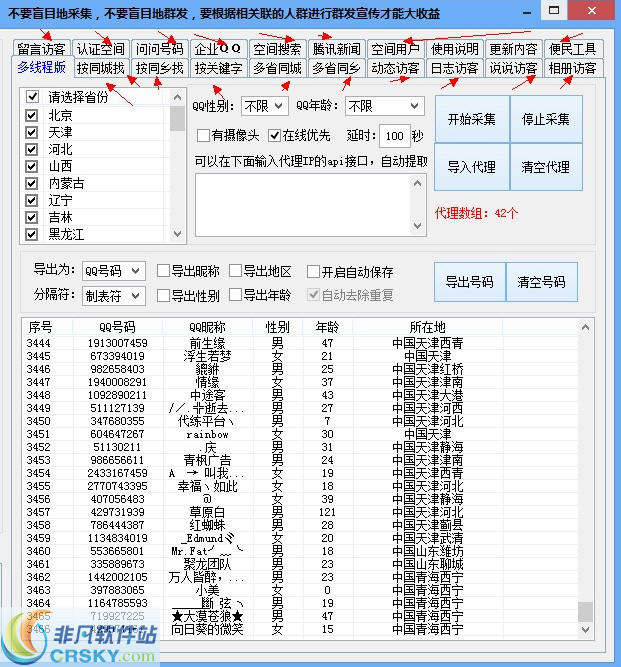Screen dimensions: 621x667
Task: Click the 延时 seconds input field
Action: pos(394,136)
